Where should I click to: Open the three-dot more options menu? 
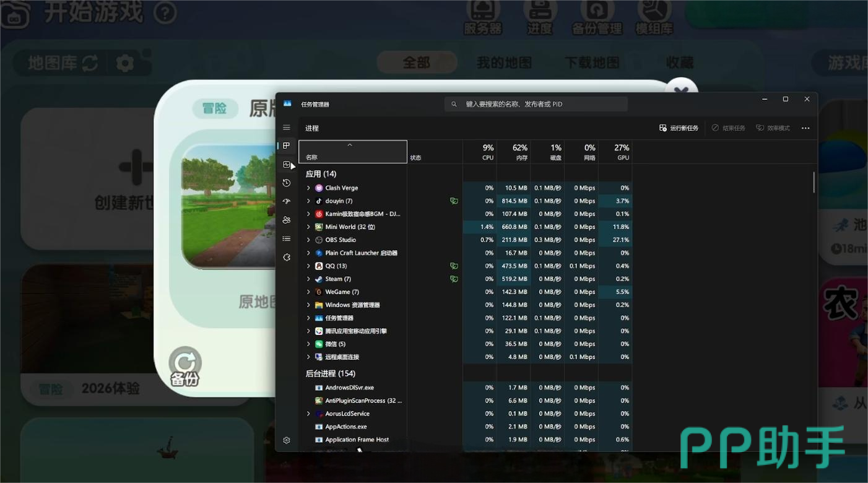click(805, 128)
